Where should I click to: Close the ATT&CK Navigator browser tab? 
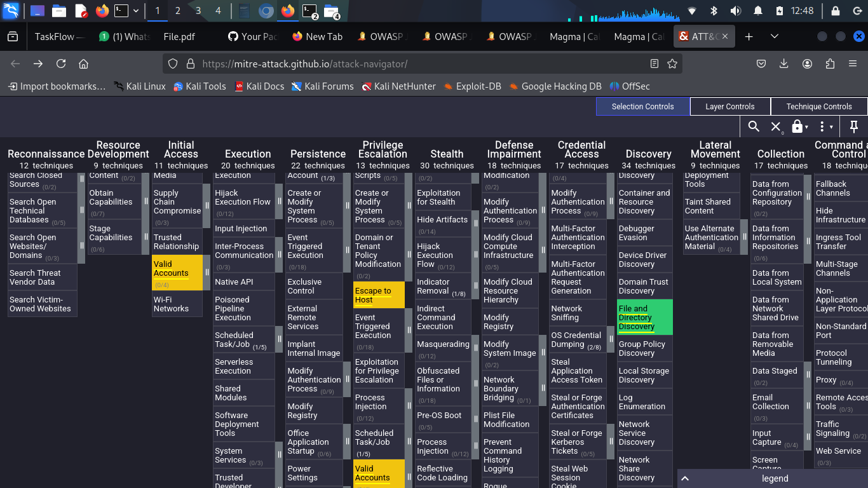(724, 36)
